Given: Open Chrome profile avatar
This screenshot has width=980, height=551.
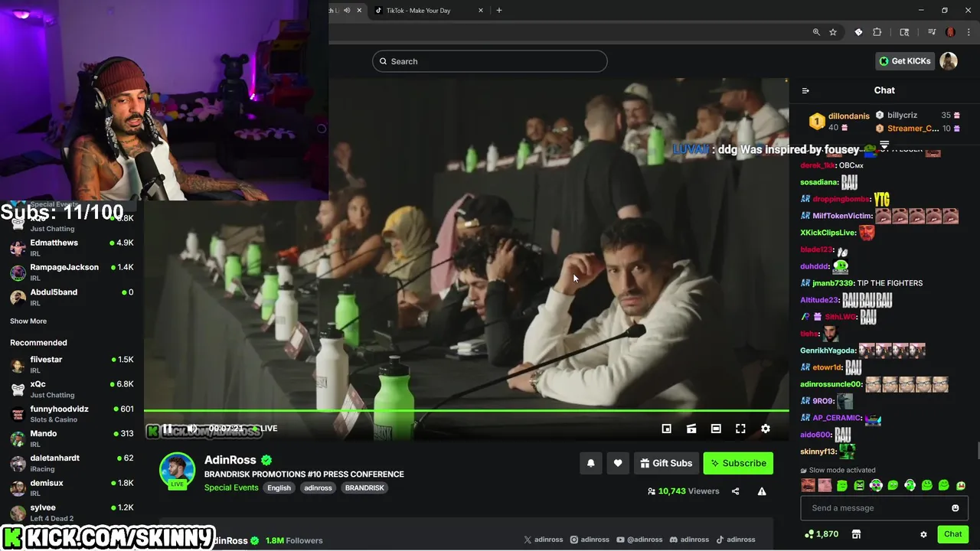Looking at the screenshot, I should click(950, 32).
